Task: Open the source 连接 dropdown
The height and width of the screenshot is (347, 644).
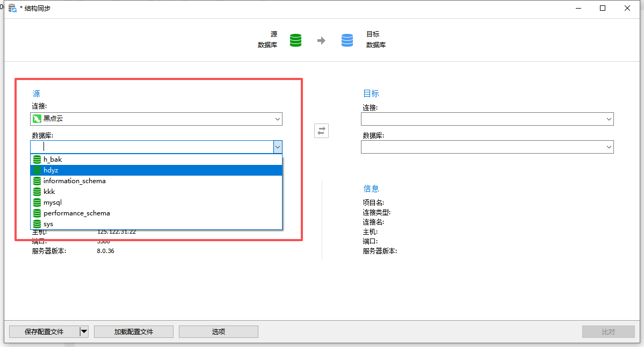Action: tap(277, 119)
